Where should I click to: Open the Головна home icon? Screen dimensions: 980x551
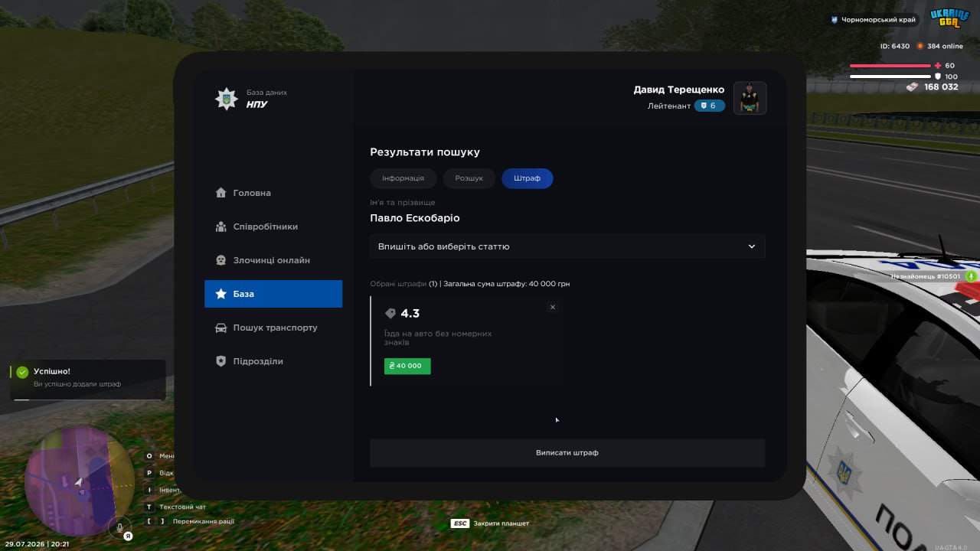(221, 193)
